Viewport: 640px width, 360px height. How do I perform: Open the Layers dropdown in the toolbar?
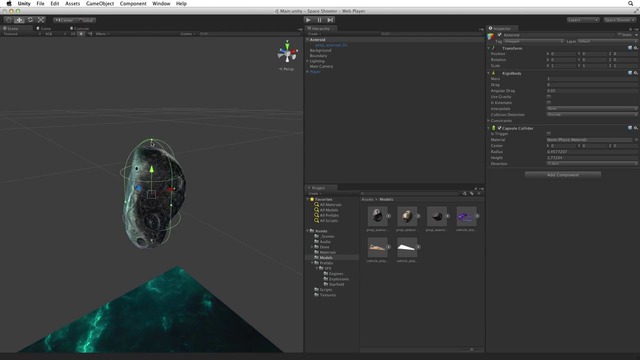point(583,20)
